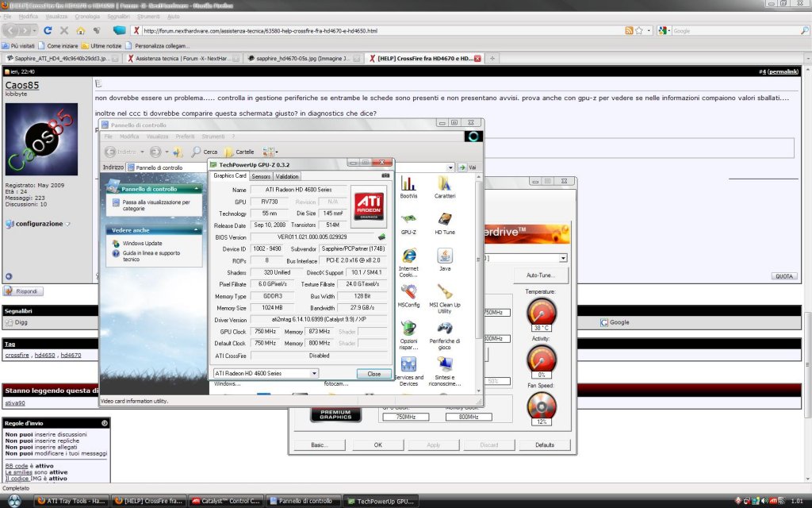Click the GPU-Z screenshot camera icon
Screen dimensions: 812x508
(385, 175)
